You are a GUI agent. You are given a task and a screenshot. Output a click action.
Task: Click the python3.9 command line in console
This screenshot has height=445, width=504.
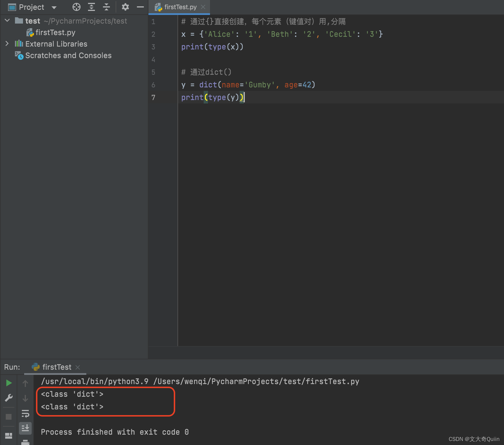coord(200,381)
